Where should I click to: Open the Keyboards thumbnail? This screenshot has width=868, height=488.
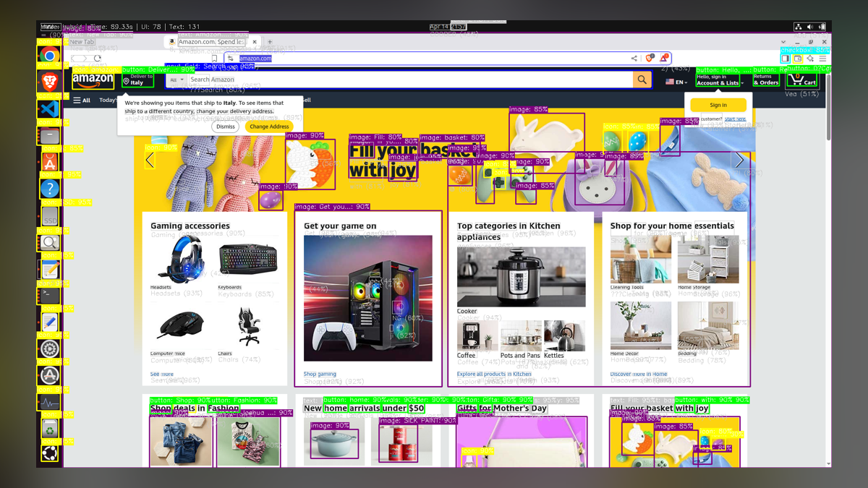tap(248, 260)
